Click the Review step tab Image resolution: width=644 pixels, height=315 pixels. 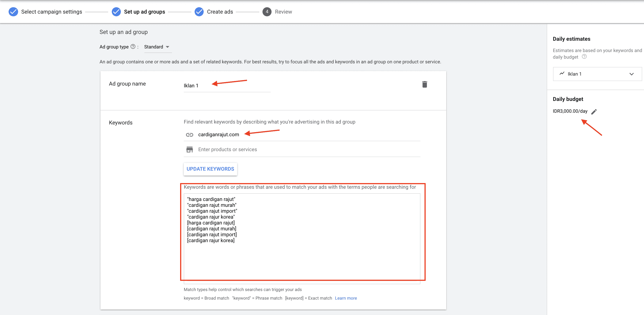283,11
